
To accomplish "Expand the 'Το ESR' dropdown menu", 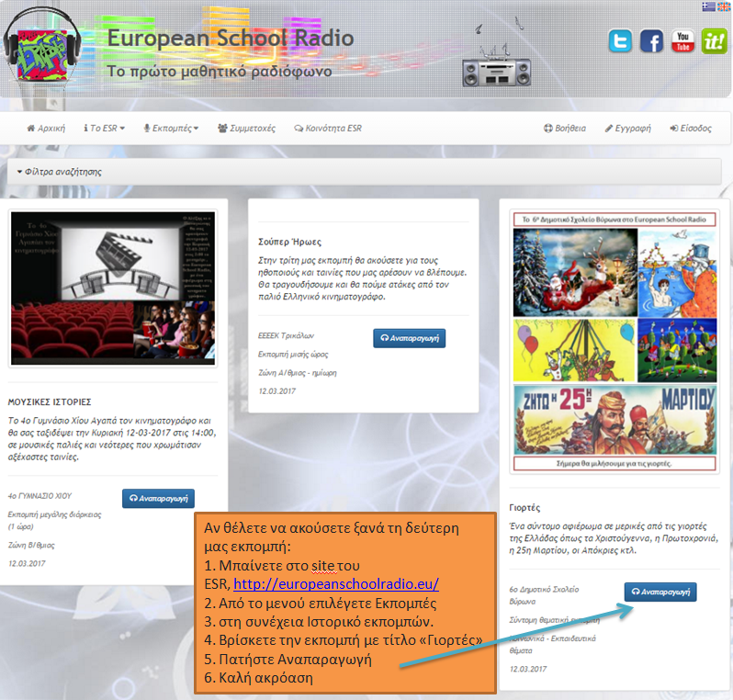I will 104,129.
